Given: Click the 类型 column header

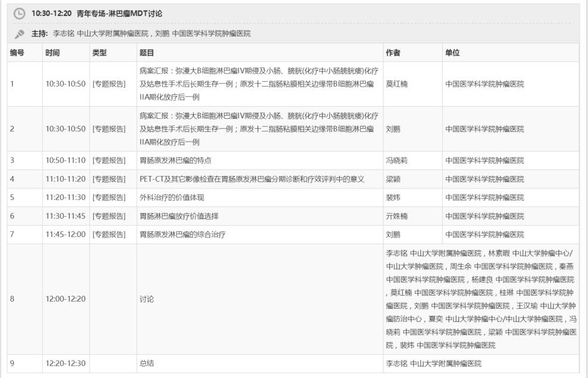Looking at the screenshot, I should [x=99, y=53].
